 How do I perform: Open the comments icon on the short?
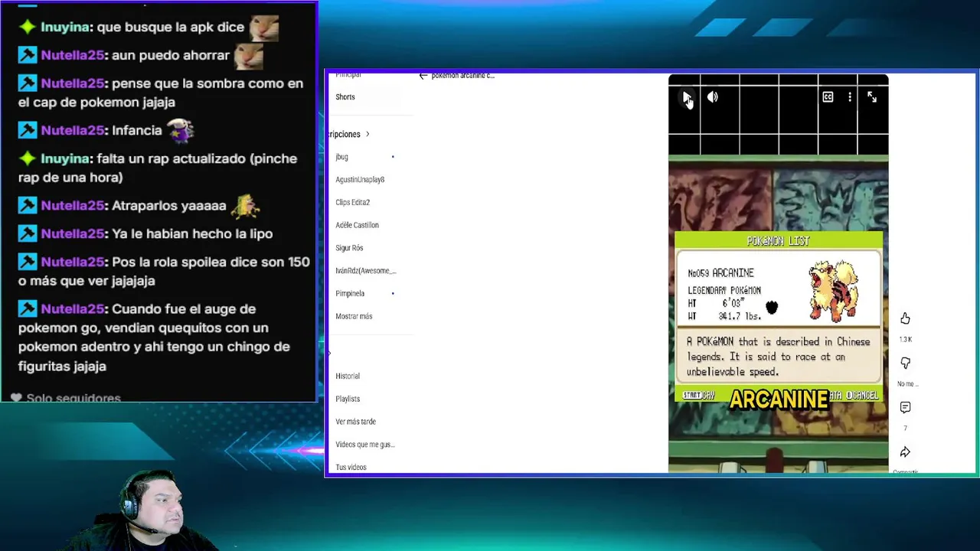point(905,408)
